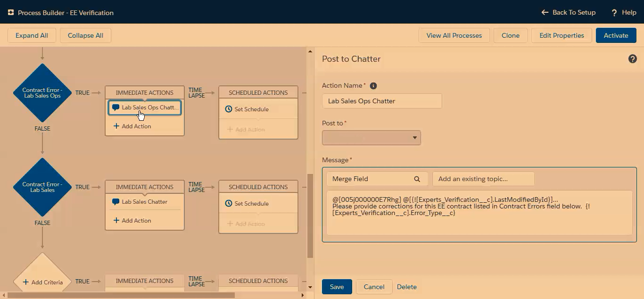The width and height of the screenshot is (644, 299).
Task: Open the Lab Sales Chatter action
Action: (x=145, y=202)
